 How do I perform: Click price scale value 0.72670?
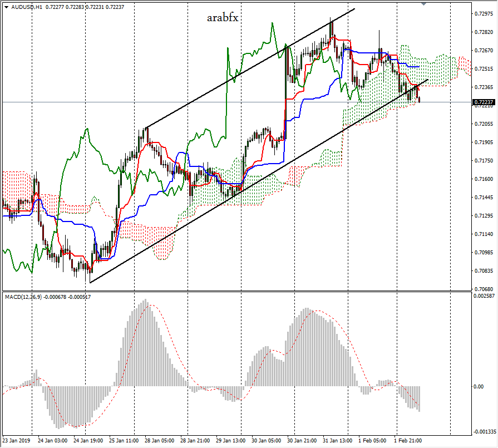tap(484, 51)
